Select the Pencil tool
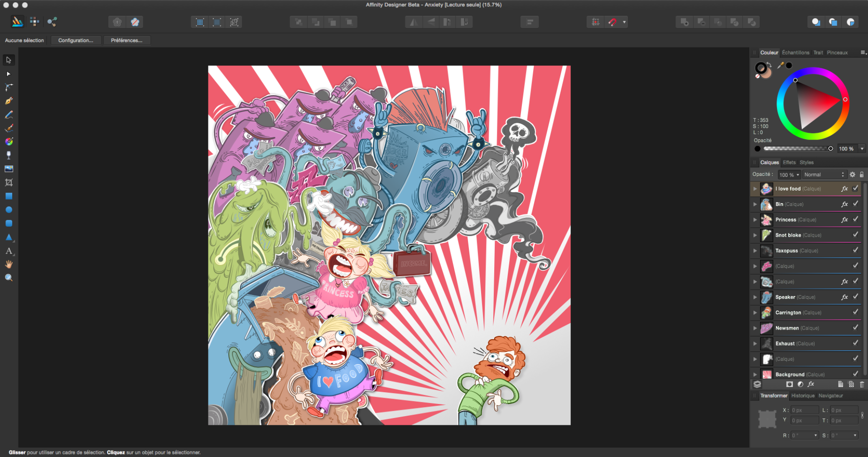The image size is (868, 457). [x=9, y=115]
